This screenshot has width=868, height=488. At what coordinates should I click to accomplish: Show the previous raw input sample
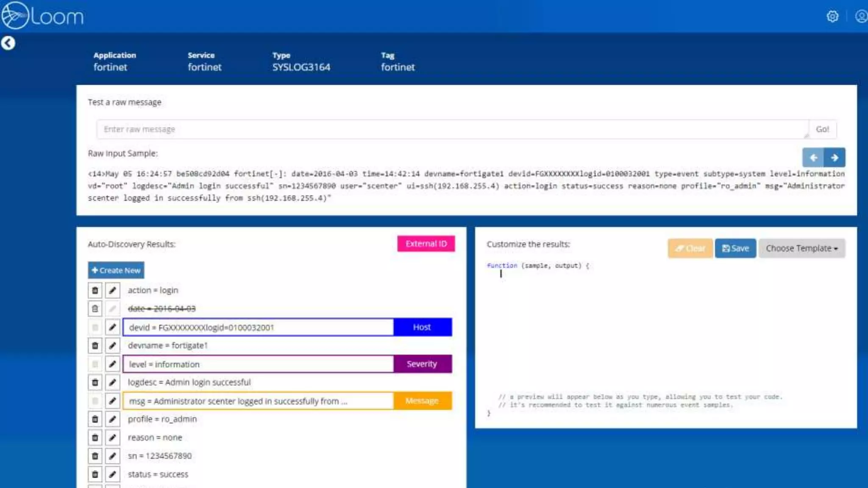[x=813, y=158]
